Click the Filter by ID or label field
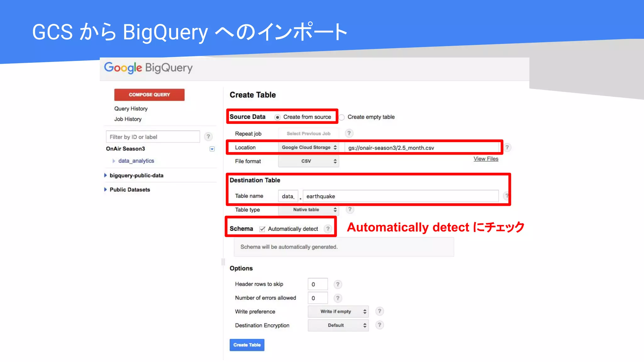 click(153, 137)
